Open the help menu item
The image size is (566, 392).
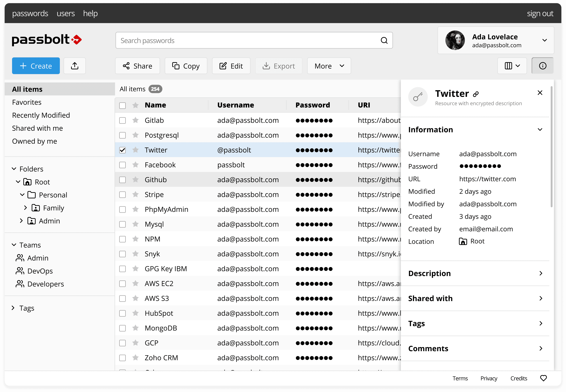(x=90, y=13)
